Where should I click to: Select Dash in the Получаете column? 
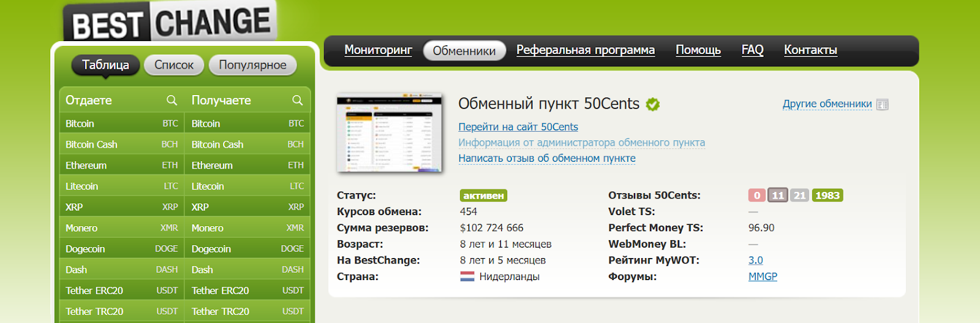(247, 270)
